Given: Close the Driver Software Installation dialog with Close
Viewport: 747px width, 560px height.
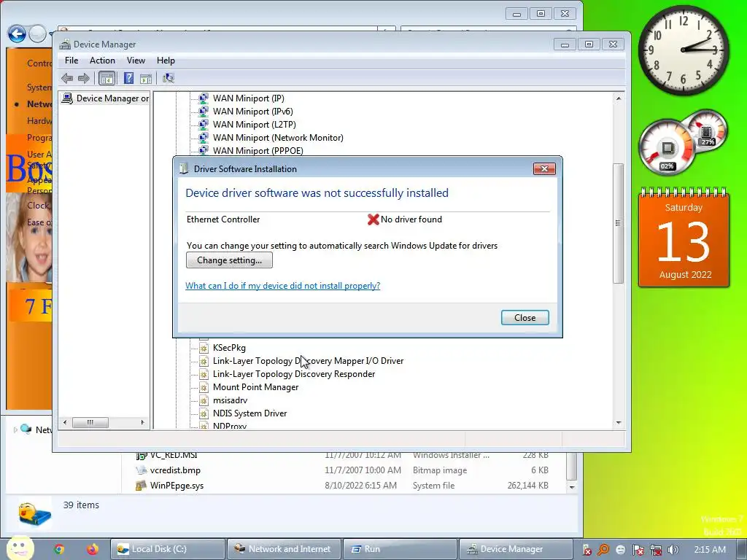Looking at the screenshot, I should 525,318.
